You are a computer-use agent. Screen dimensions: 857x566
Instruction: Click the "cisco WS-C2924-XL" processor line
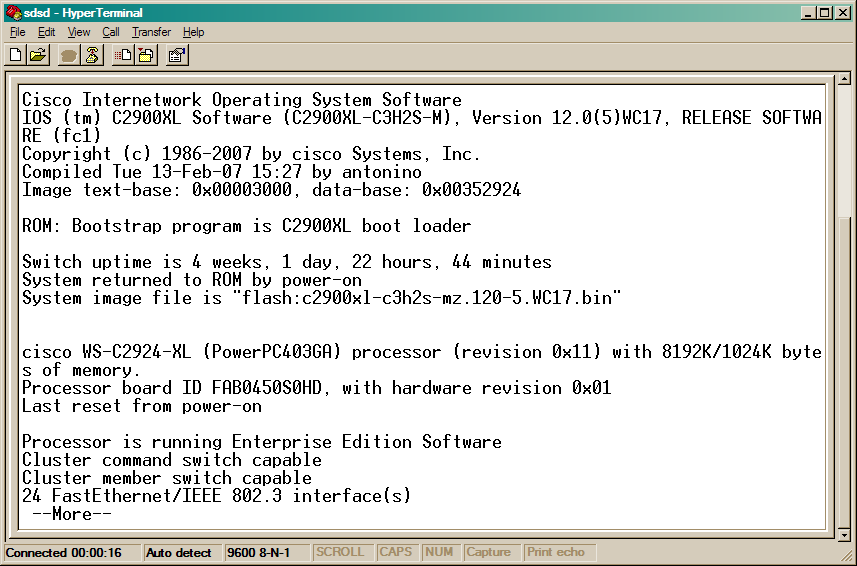point(422,352)
